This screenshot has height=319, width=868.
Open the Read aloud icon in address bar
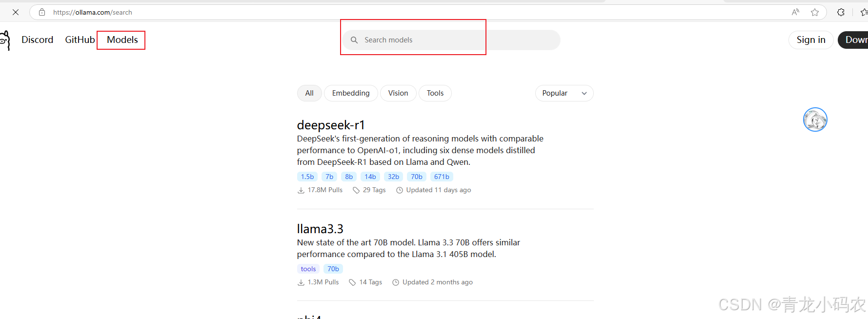pyautogui.click(x=795, y=12)
